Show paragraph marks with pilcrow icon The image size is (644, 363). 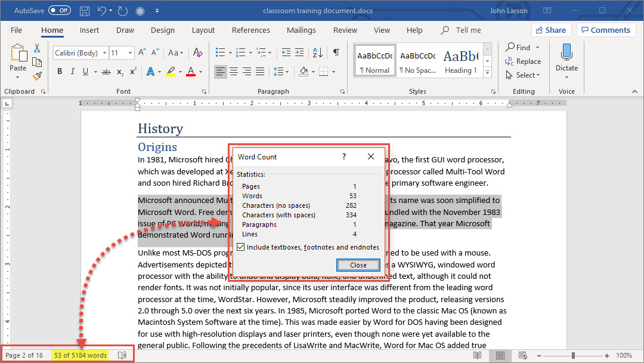336,53
